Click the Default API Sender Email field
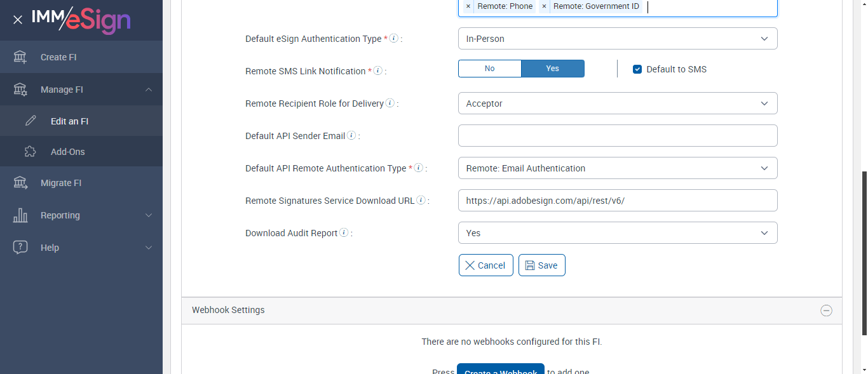Screen dimensions: 868x374 pyautogui.click(x=617, y=136)
